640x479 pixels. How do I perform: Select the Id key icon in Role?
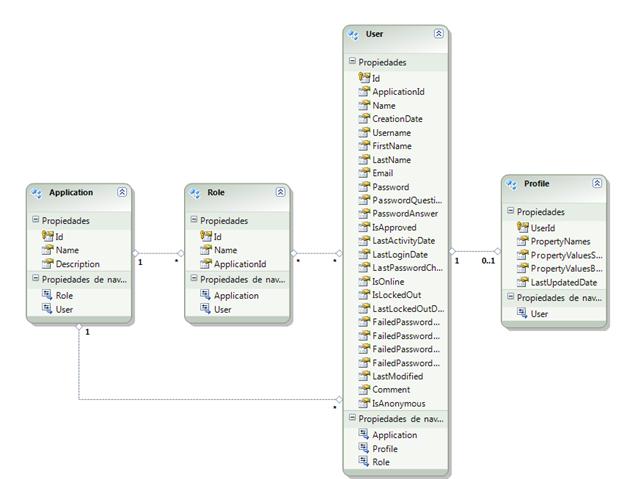tap(206, 236)
